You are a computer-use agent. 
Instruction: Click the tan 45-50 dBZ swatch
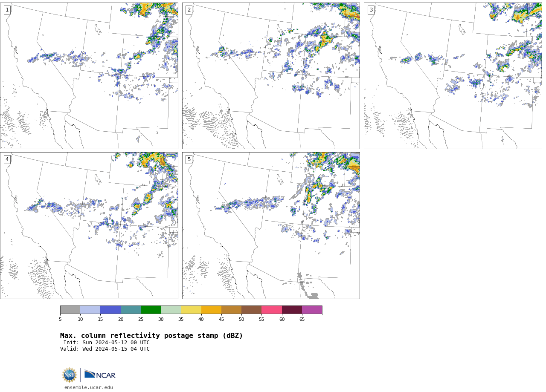[231, 310]
